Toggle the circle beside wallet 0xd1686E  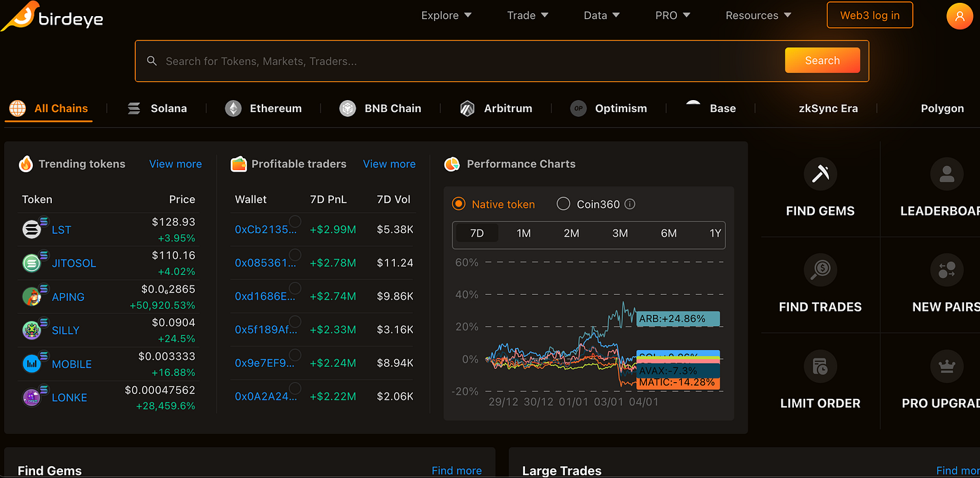tap(295, 288)
